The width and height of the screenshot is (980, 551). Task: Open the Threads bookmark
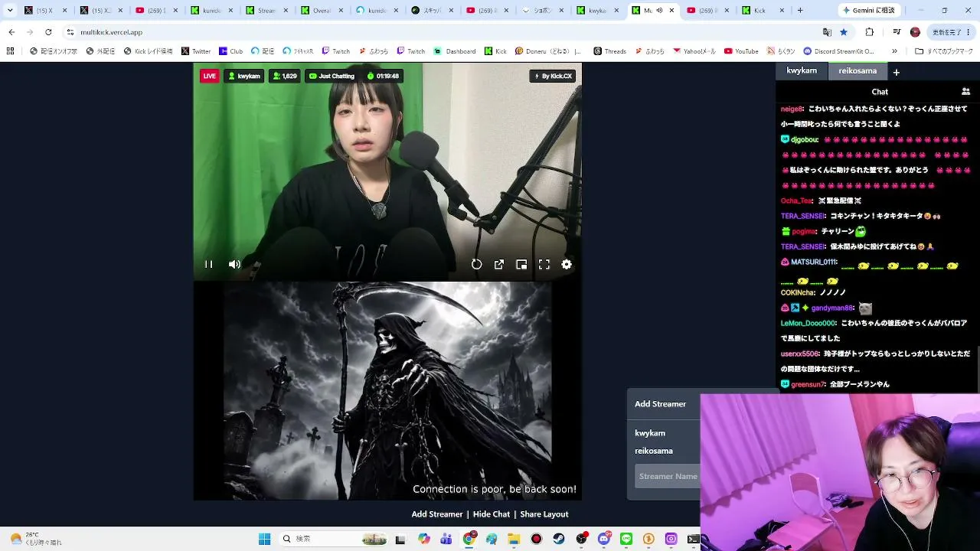click(610, 51)
